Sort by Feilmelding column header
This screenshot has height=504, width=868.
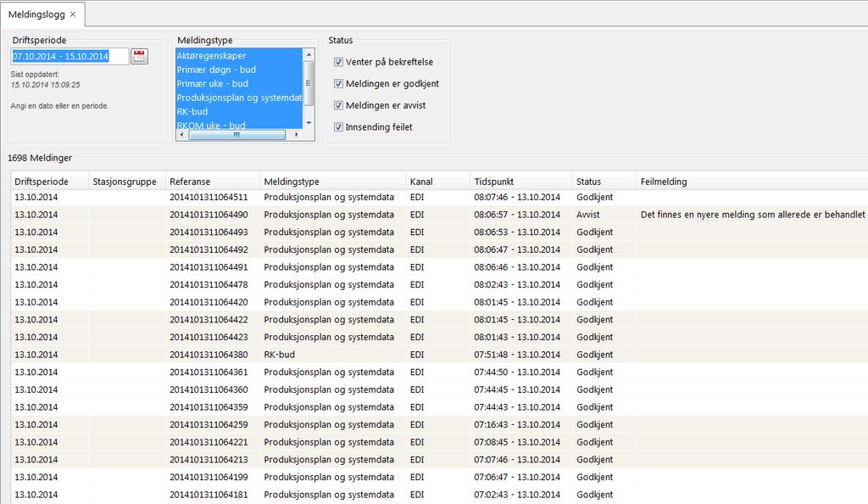752,181
